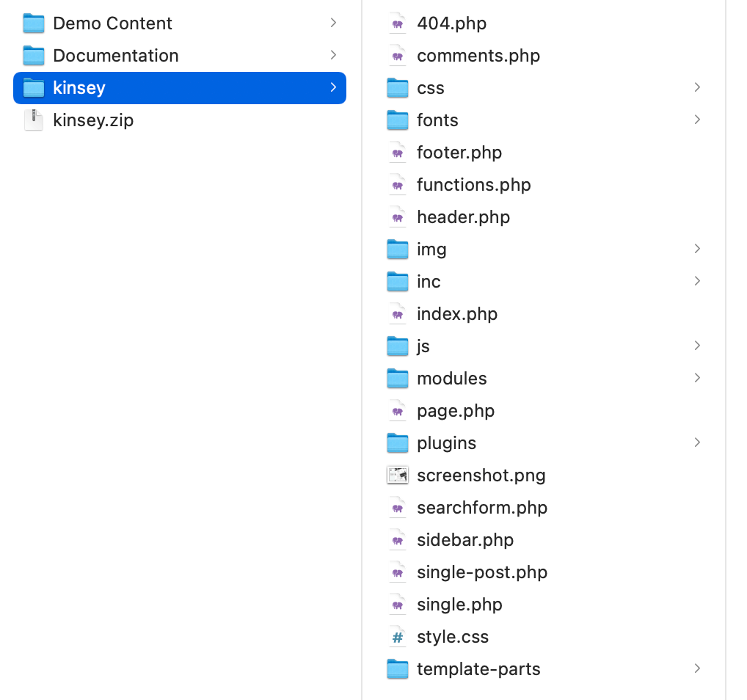Screen dimensions: 747x700
Task: Select the inc folder name
Action: click(x=429, y=282)
